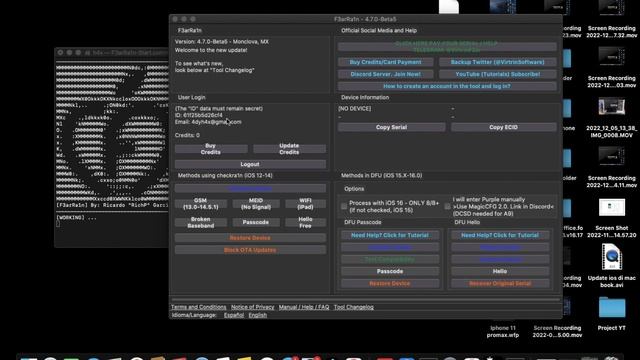Open Notice of Privacy link
Screen dimensions: 640x360
(253, 307)
